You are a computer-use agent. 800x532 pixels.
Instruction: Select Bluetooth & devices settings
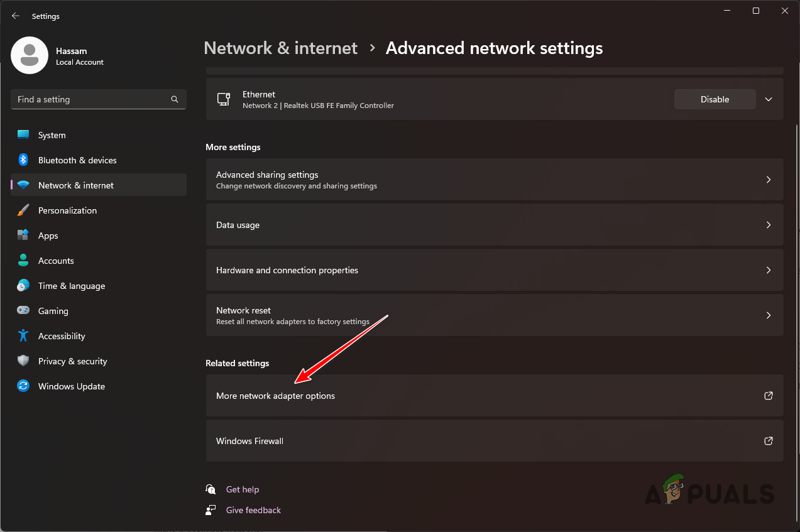[x=77, y=160]
